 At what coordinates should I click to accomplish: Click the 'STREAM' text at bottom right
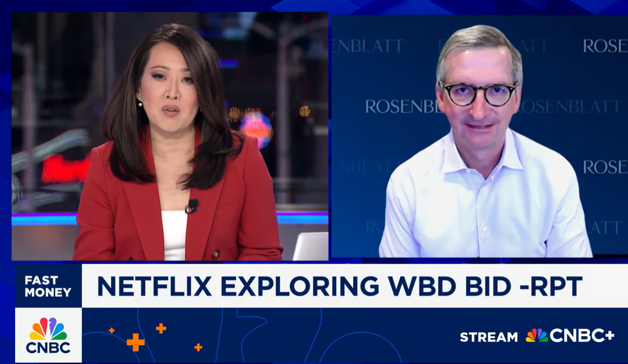(x=489, y=337)
